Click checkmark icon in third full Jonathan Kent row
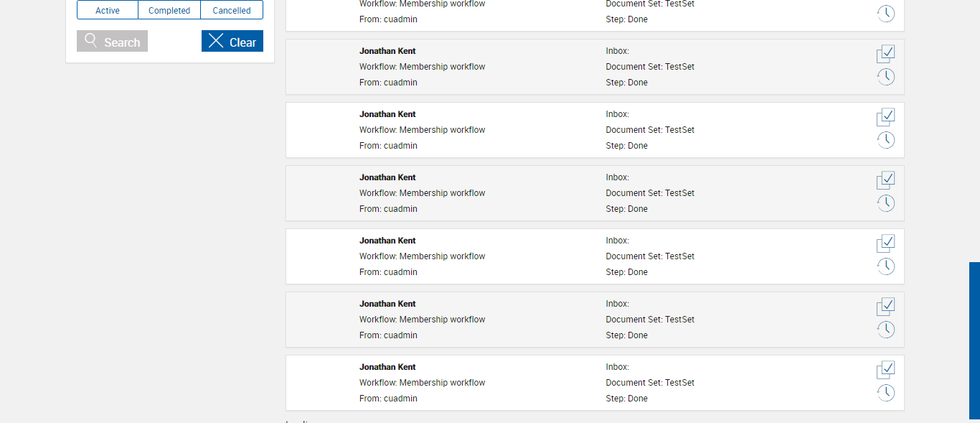This screenshot has height=423, width=980. (x=886, y=180)
